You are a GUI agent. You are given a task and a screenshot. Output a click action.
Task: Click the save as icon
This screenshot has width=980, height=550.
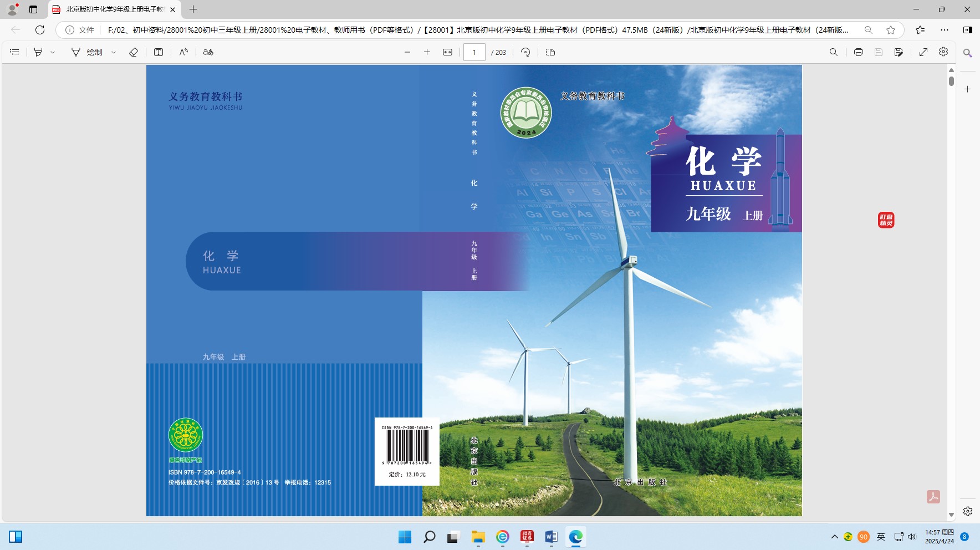[x=899, y=52]
